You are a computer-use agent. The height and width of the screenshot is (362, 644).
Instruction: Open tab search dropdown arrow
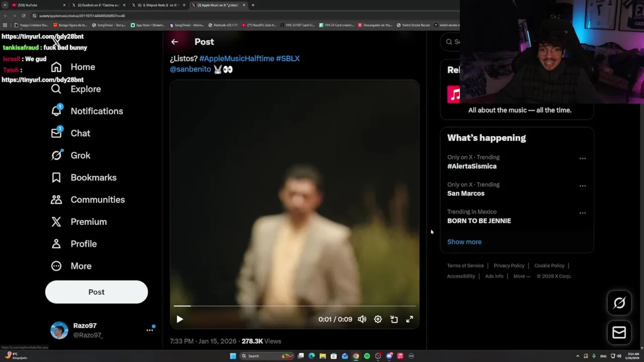coord(5,5)
